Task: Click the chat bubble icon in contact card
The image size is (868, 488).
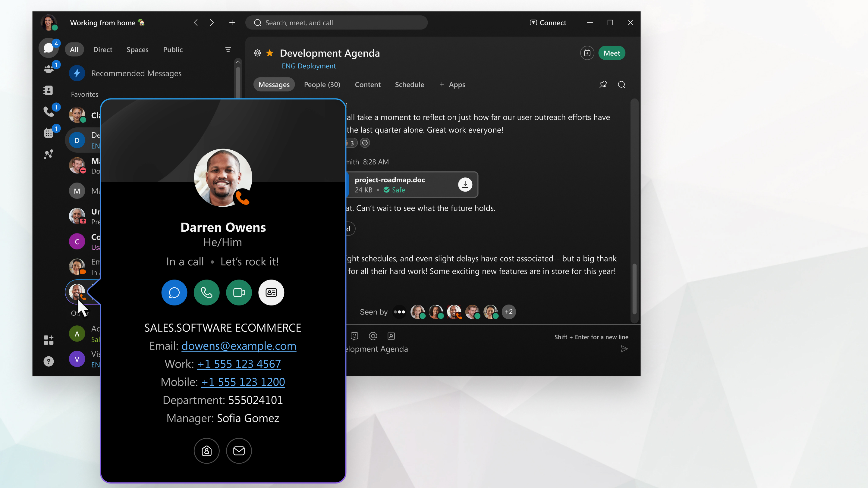Action: (x=174, y=292)
